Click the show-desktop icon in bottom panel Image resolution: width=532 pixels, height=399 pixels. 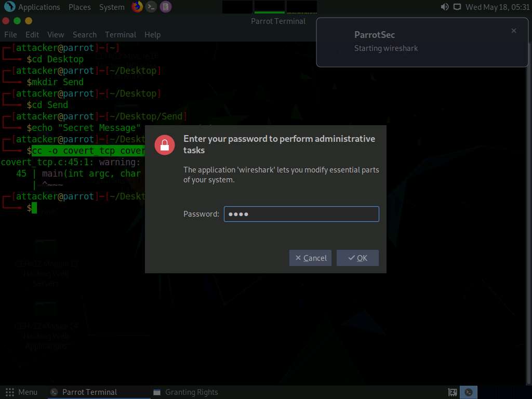[453, 392]
